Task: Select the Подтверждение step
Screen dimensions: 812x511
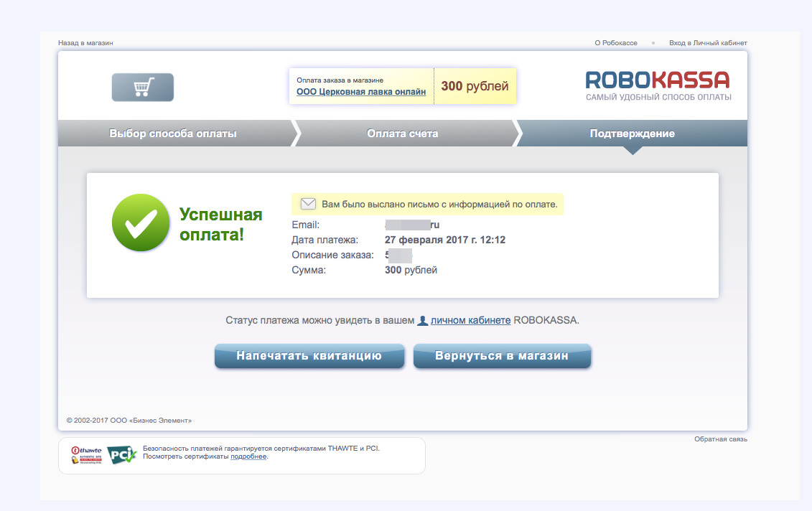Action: tap(632, 133)
